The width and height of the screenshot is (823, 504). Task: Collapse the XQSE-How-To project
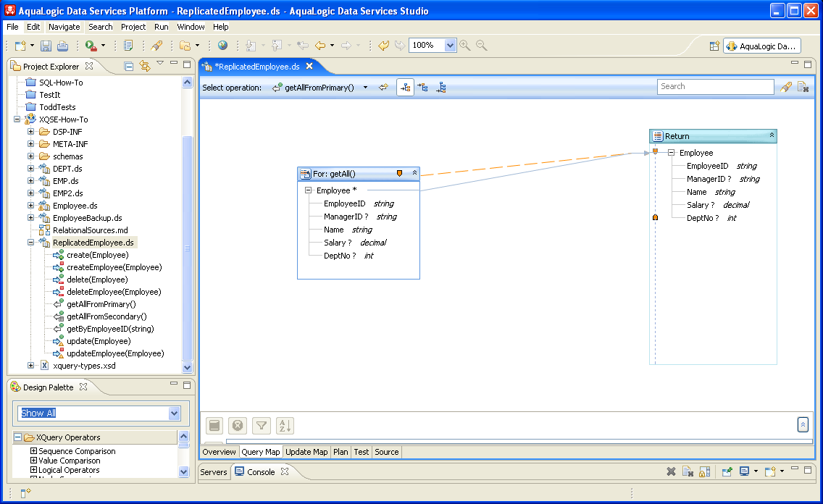[x=17, y=119]
